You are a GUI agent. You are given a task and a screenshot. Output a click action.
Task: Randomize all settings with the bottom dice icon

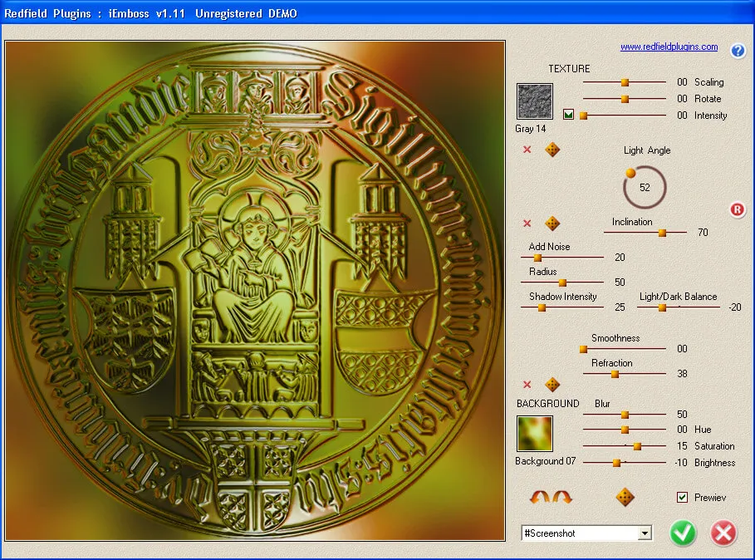point(624,497)
